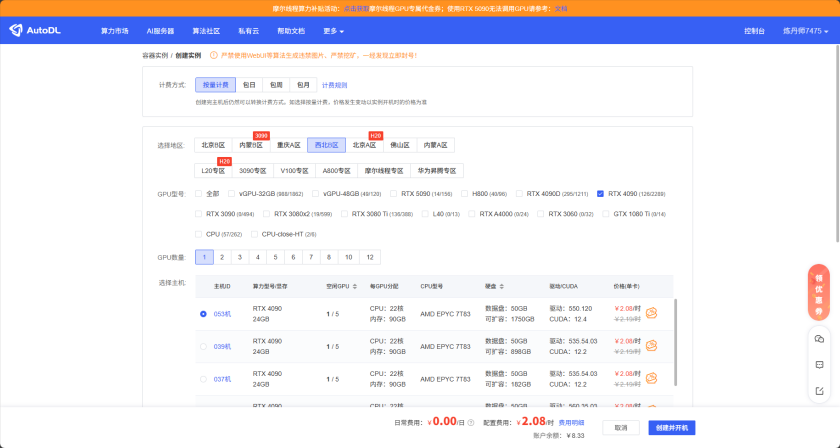
Task: Check the RTX A4000 checkbox
Action: [471, 214]
